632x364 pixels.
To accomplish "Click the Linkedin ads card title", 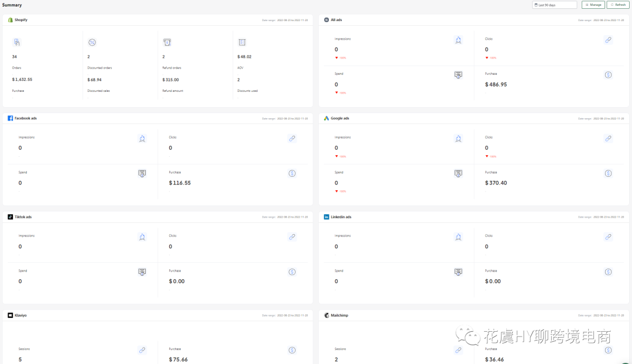I will 341,217.
